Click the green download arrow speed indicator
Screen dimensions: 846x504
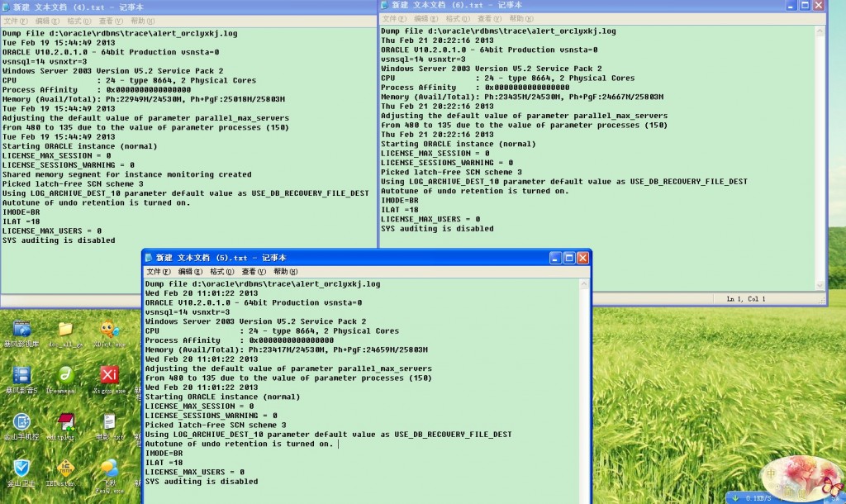(x=735, y=497)
